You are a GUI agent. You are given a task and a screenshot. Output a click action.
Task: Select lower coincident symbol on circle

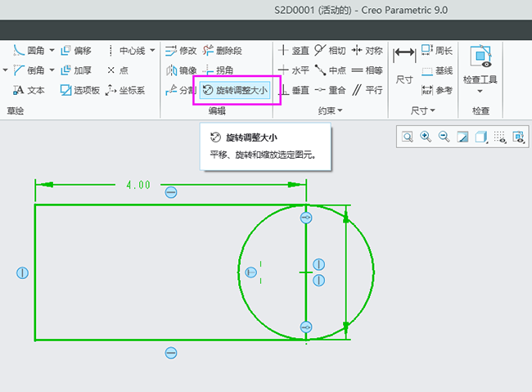306,327
